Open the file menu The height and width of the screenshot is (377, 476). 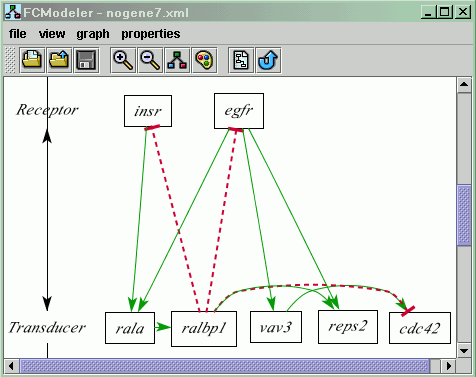tap(18, 34)
